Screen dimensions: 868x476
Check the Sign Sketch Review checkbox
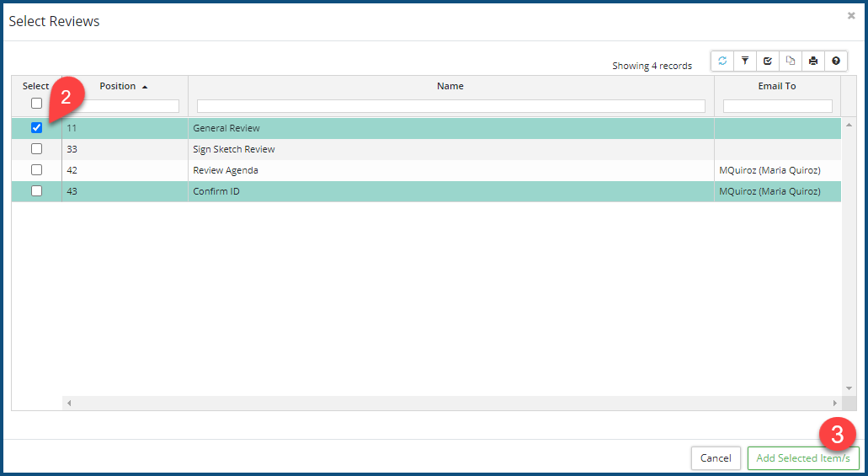[36, 149]
